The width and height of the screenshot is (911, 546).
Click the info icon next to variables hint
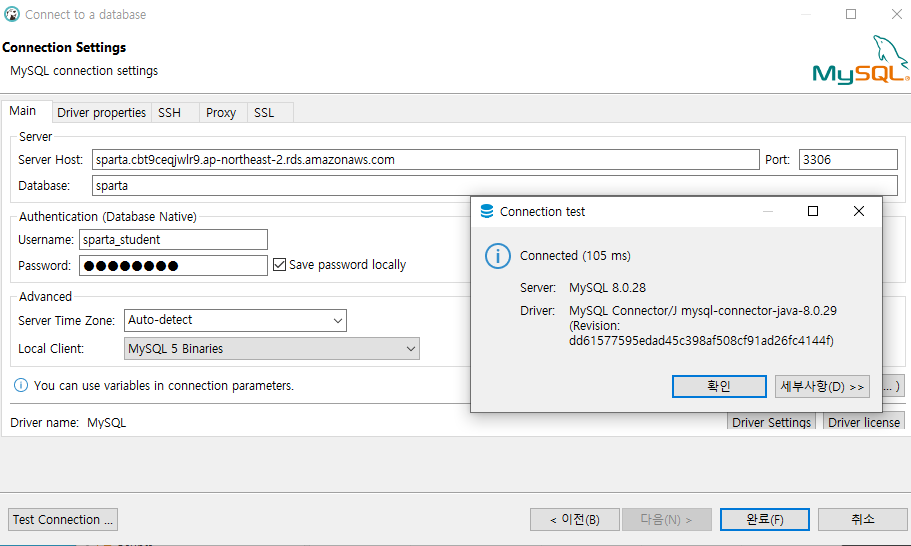pyautogui.click(x=21, y=385)
